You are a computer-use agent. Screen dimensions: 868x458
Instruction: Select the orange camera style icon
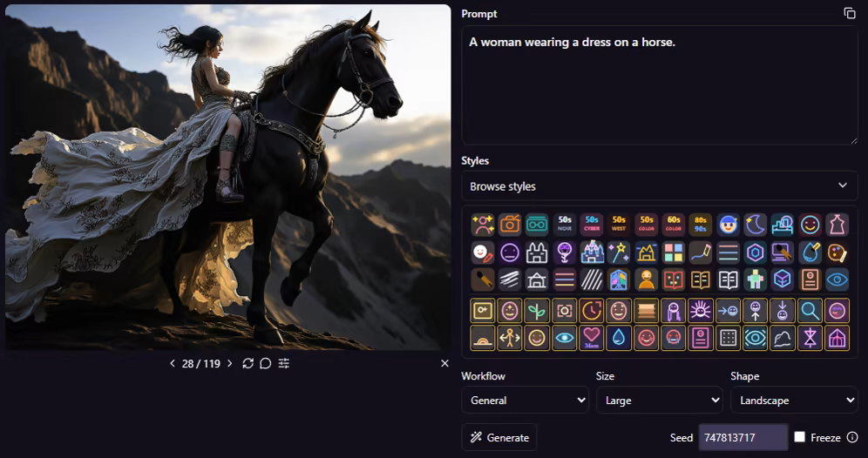pos(510,225)
